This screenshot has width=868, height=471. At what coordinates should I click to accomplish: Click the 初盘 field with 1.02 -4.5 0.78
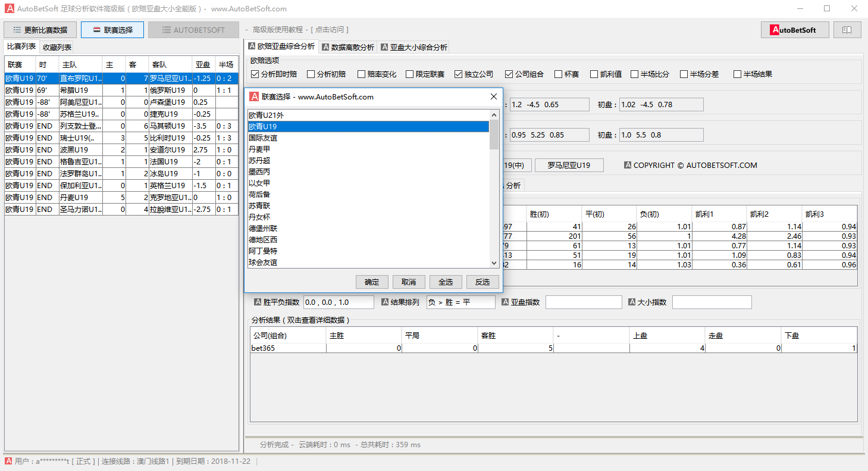tap(661, 105)
